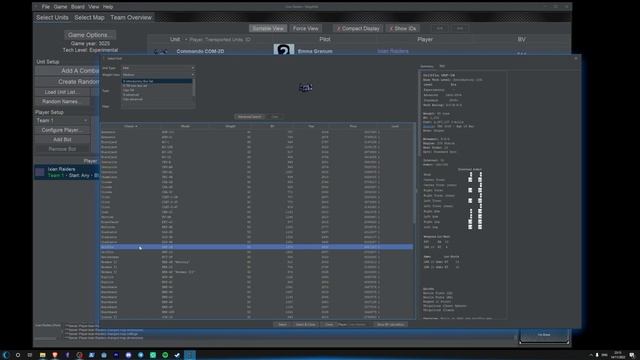Click the Add Bot button
The image size is (640, 360).
62,140
